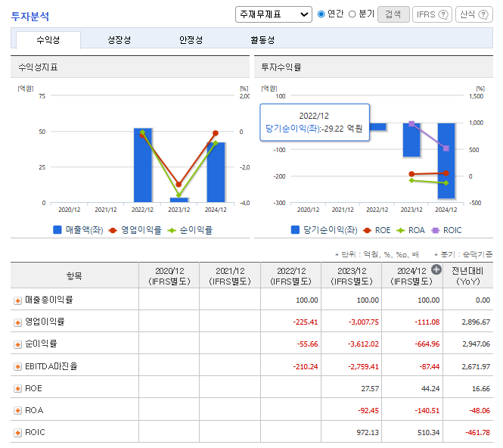Toggle the 당기순이익(좌) legend entry
Viewport: 503px width, 448px height.
coord(324,230)
